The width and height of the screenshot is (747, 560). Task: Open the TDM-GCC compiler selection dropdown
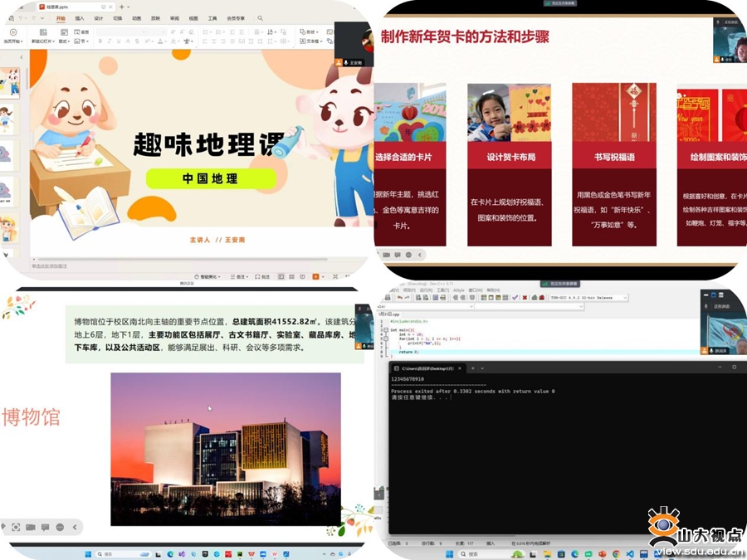625,297
